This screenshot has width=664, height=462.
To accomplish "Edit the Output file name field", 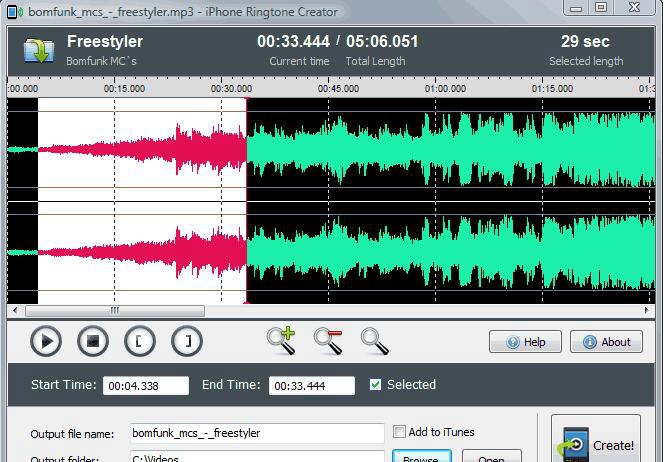I will pos(257,433).
